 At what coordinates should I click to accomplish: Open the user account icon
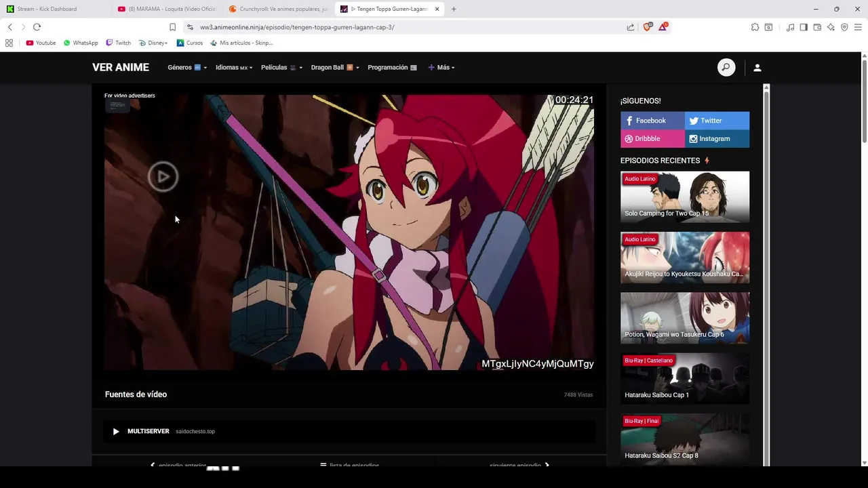(x=757, y=67)
